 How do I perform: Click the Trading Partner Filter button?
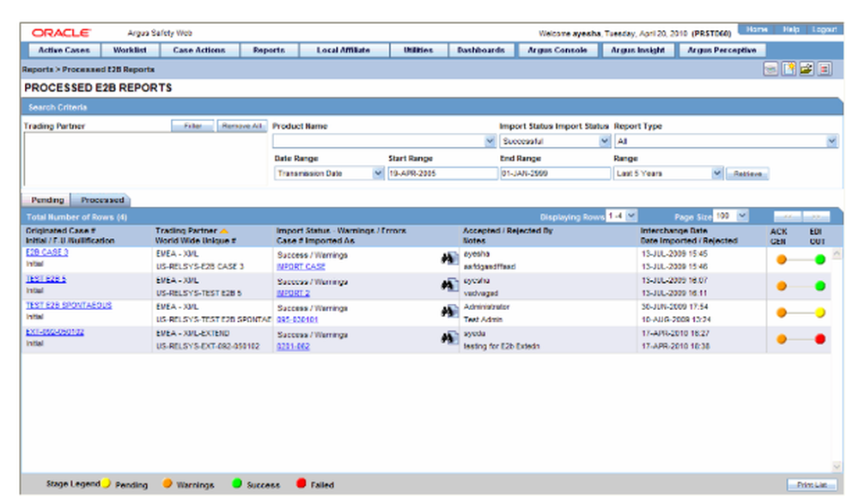click(x=192, y=126)
